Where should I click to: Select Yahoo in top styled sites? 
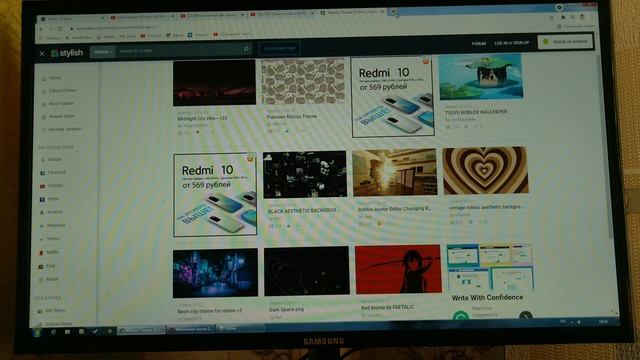point(50,199)
